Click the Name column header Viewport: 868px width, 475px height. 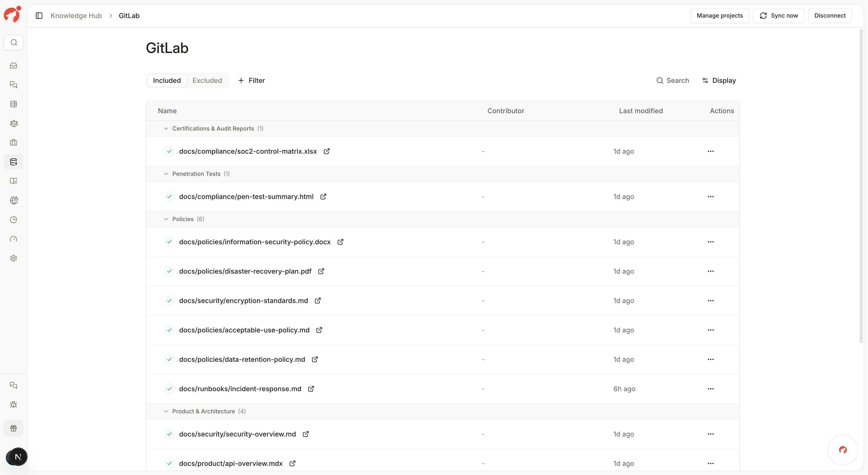click(x=167, y=111)
